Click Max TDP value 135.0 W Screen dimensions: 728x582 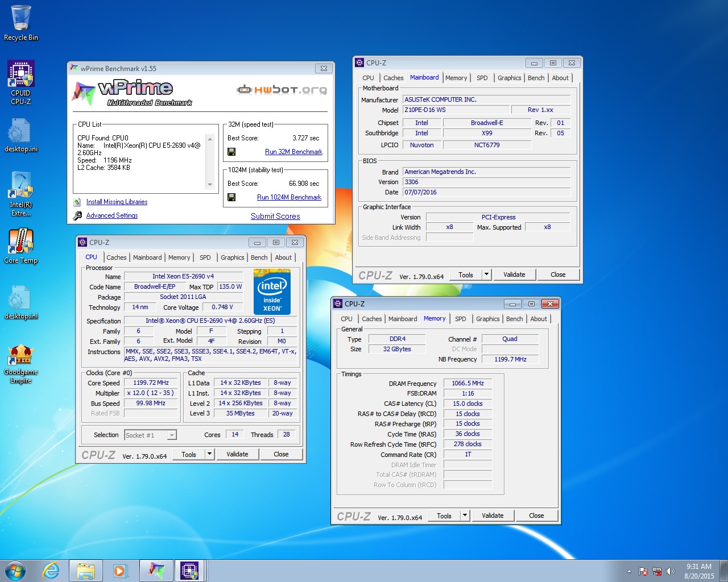231,286
